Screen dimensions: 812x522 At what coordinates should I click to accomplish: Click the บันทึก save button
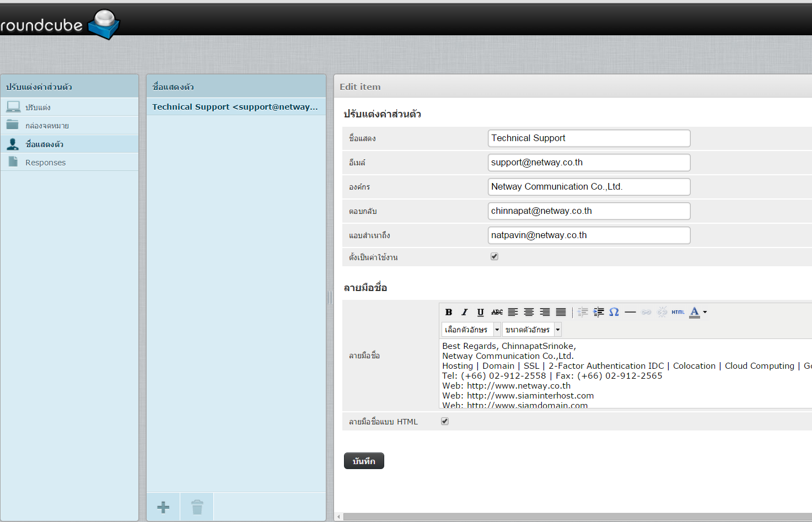point(364,461)
